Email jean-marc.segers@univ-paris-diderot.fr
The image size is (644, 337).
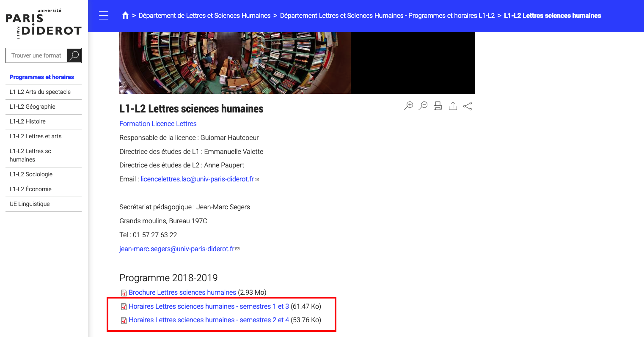177,249
